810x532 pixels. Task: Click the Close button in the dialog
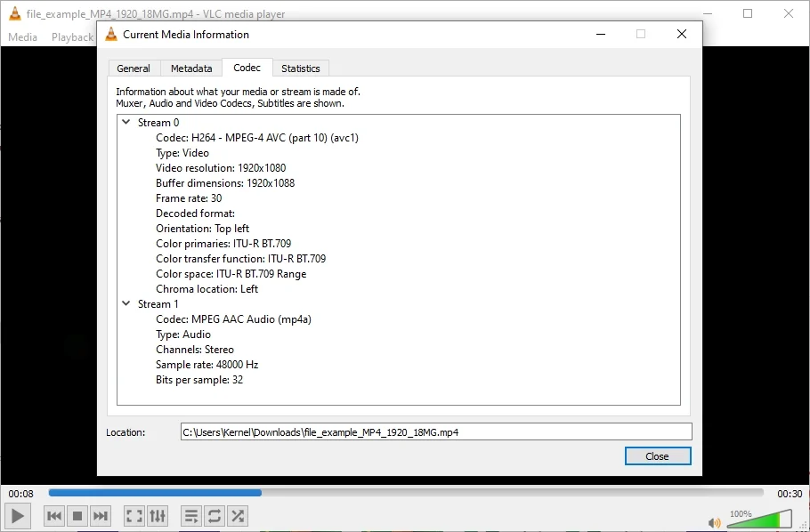658,456
